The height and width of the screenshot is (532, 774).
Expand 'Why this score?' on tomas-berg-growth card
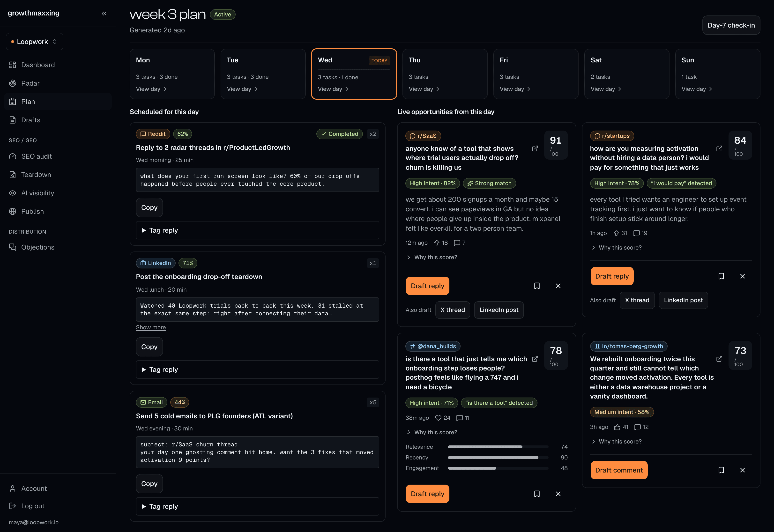click(x=616, y=441)
